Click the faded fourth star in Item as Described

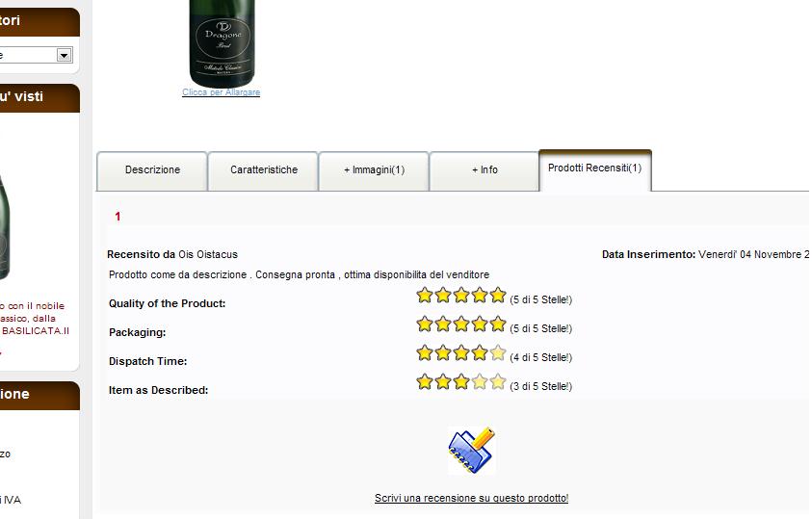(x=480, y=382)
